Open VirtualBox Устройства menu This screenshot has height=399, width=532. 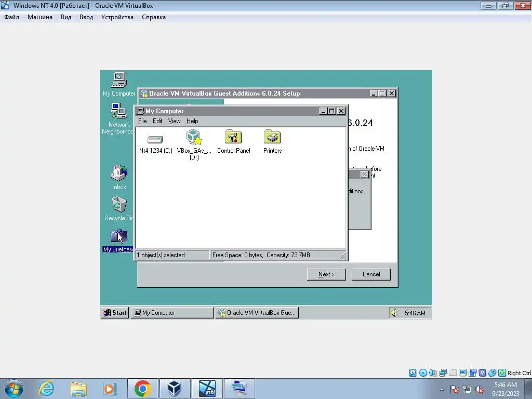pos(117,17)
